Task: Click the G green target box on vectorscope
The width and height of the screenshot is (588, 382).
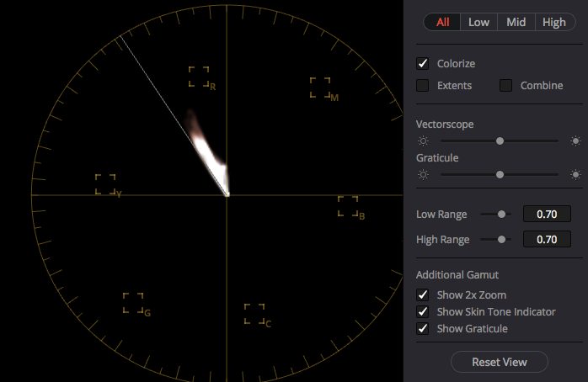Action: (133, 304)
